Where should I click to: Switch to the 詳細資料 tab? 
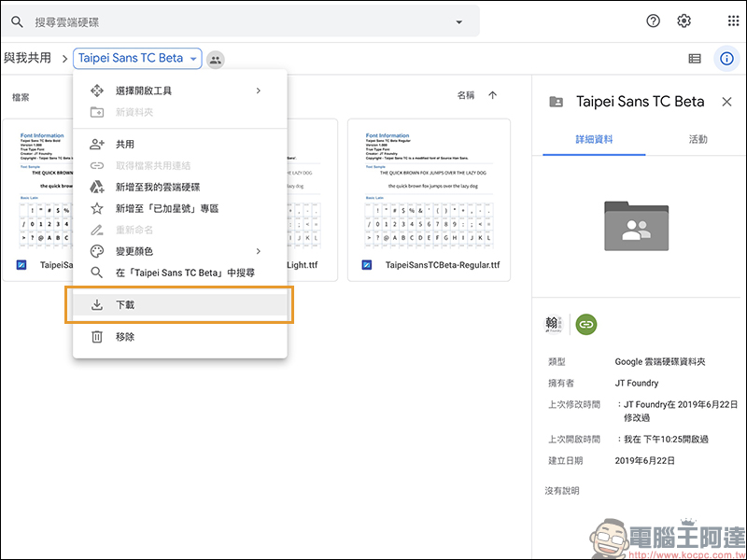[x=594, y=139]
